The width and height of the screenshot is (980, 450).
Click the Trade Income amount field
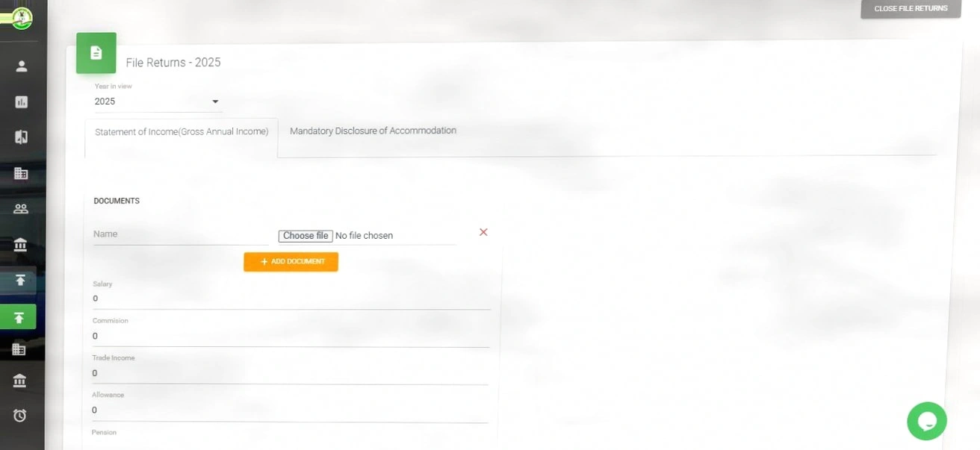(x=291, y=373)
